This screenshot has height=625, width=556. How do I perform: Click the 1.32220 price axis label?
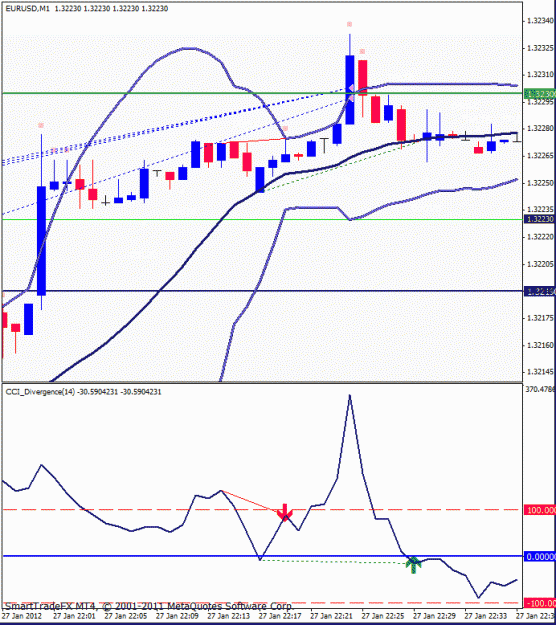tap(540, 237)
